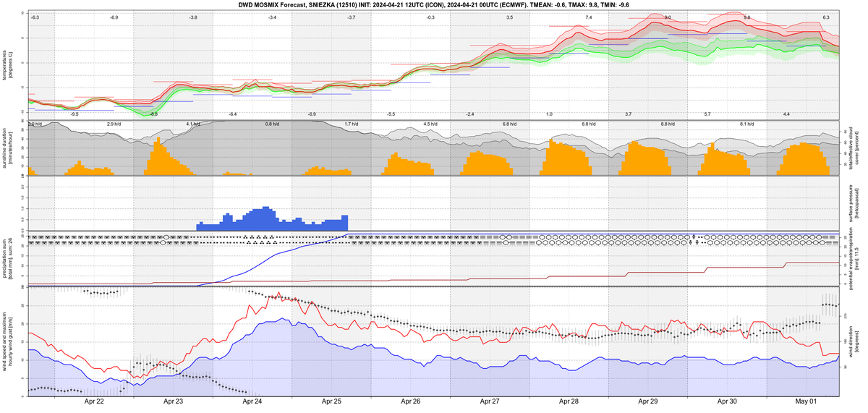Click the 1.0 daily minimum temperature value
This screenshot has height=413, width=868.
[x=550, y=114]
